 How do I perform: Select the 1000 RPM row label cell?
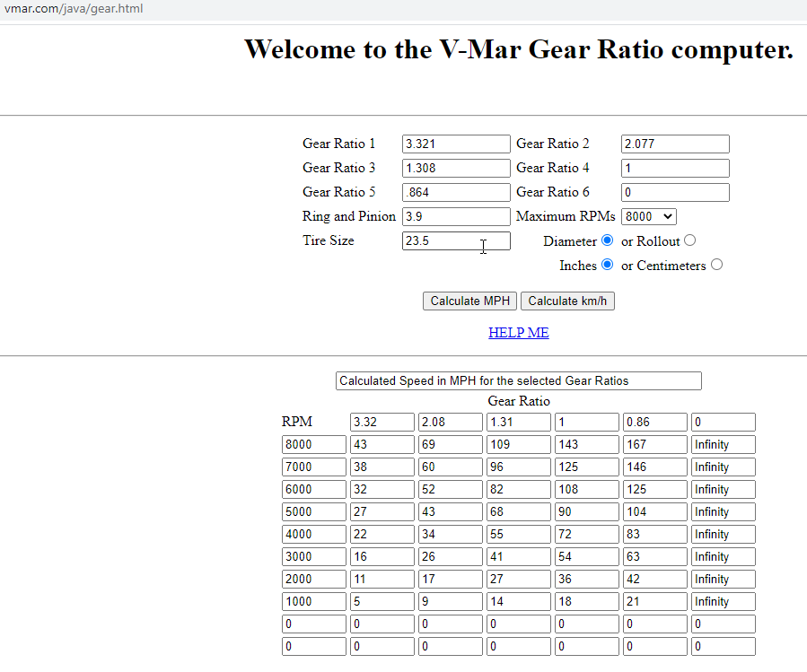[314, 601]
